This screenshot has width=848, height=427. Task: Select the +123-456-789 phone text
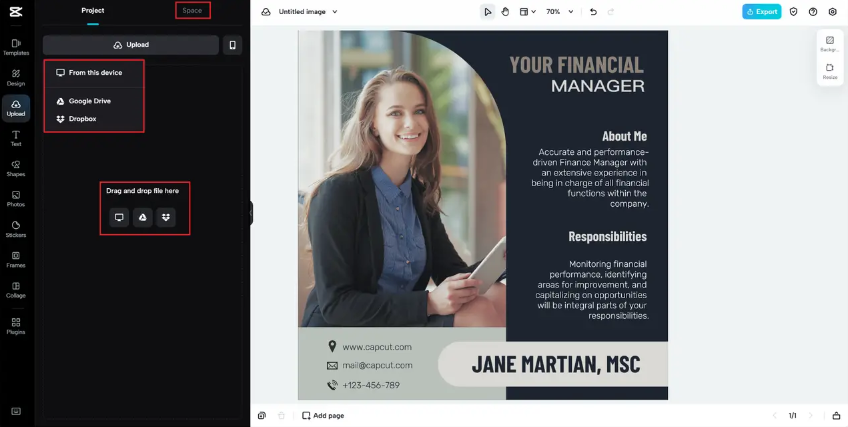[x=371, y=385]
